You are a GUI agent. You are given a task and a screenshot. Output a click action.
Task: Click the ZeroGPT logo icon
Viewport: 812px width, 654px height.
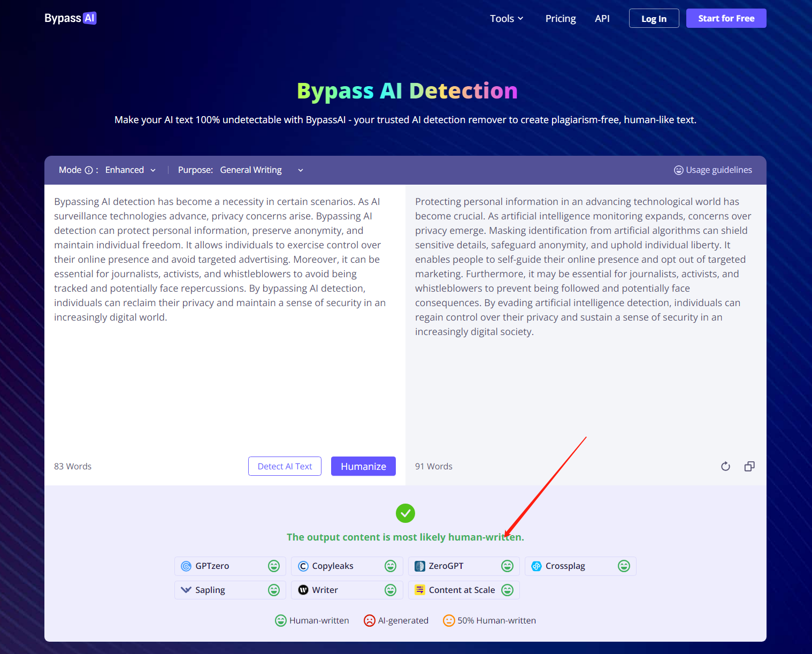point(420,566)
